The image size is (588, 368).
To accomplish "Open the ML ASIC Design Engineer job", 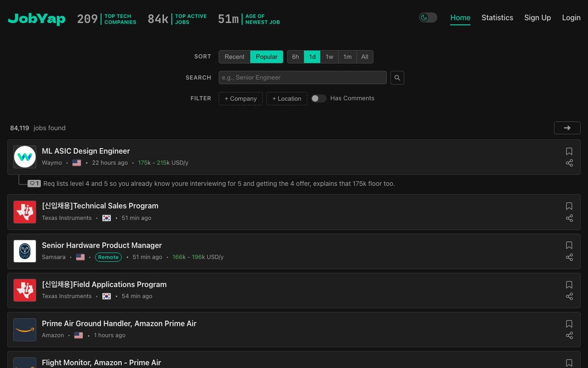I will [x=86, y=151].
